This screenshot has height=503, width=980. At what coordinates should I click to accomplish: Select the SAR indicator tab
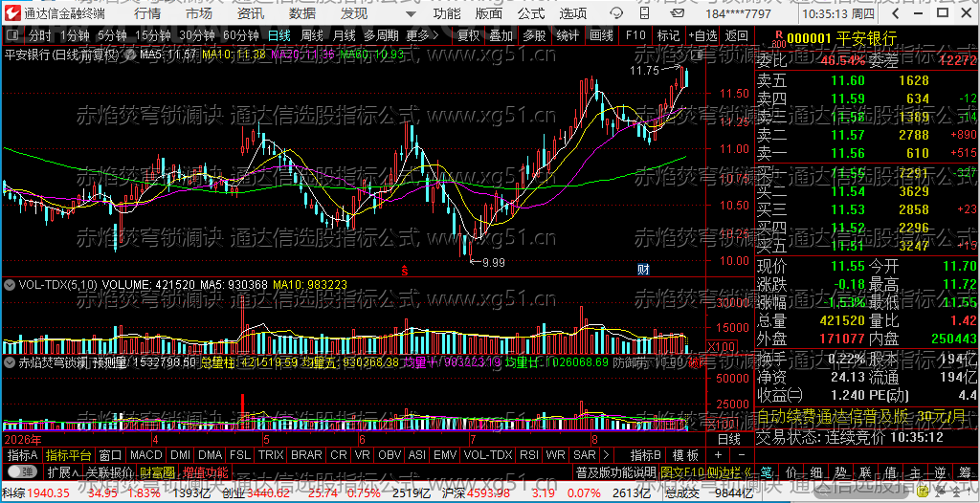[x=585, y=454]
